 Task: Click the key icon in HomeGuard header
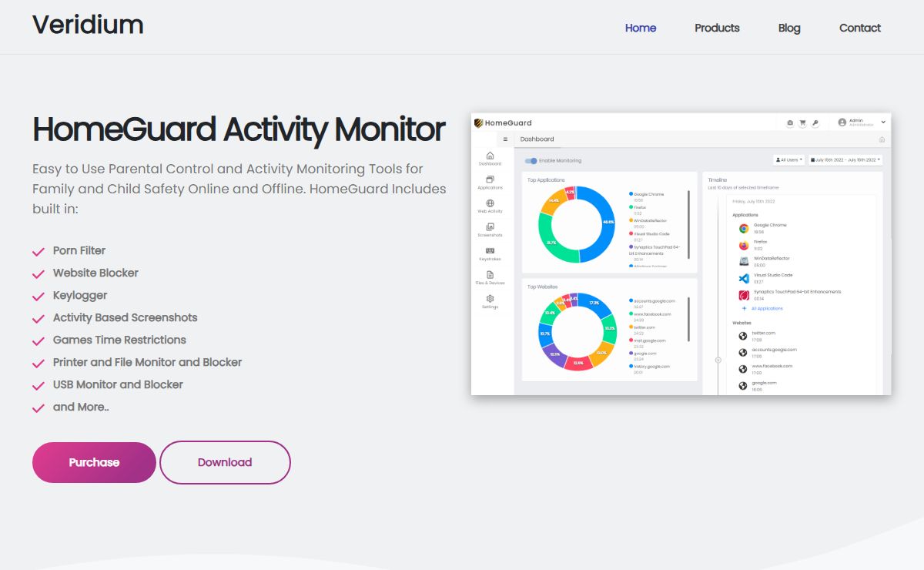pyautogui.click(x=815, y=122)
